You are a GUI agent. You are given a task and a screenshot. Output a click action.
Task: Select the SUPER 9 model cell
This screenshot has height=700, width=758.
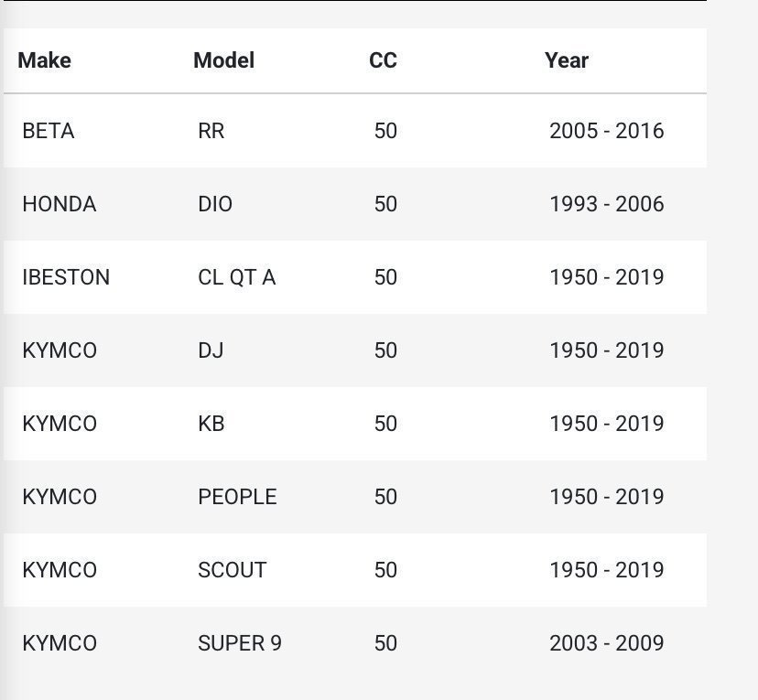coord(239,643)
